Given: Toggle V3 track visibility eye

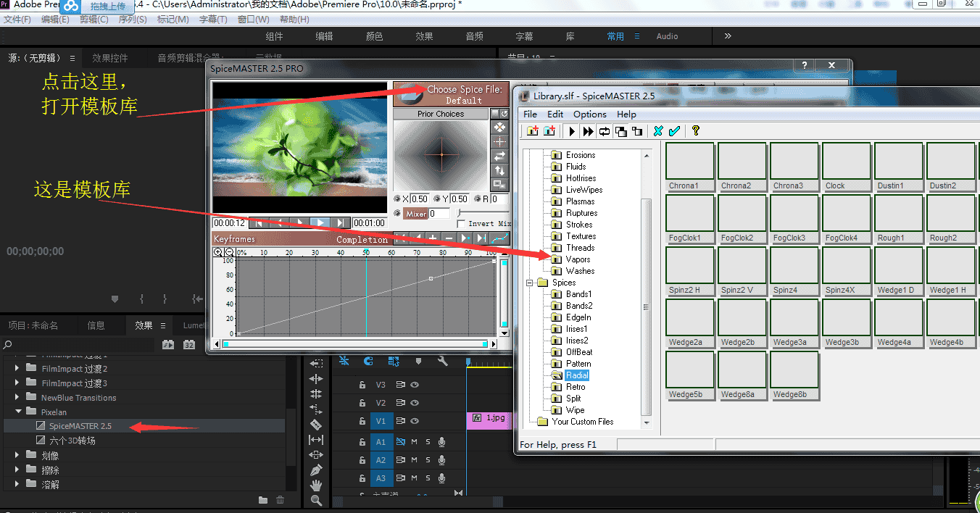Looking at the screenshot, I should pyautogui.click(x=415, y=385).
